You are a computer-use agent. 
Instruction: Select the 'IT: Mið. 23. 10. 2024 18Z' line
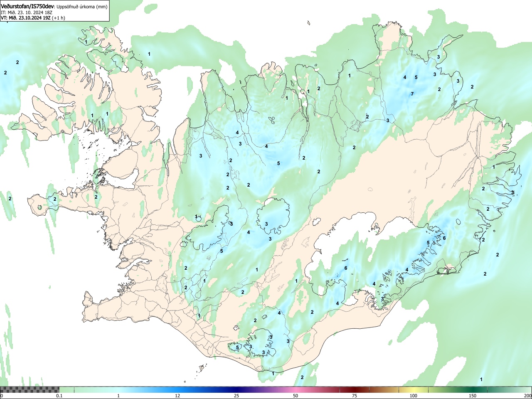pos(26,12)
